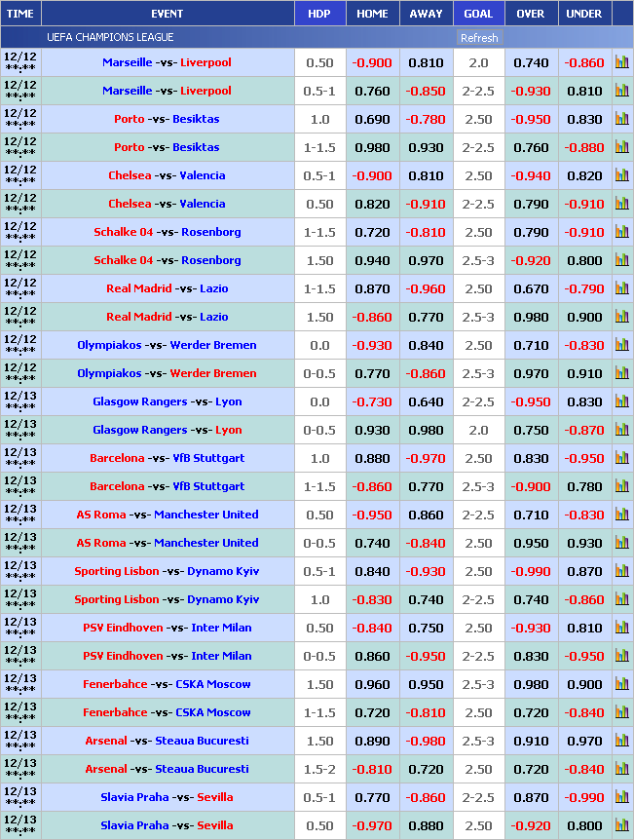Open chart icon for Barcelona-Stuttgart 1.0 handicap row

coord(621,458)
